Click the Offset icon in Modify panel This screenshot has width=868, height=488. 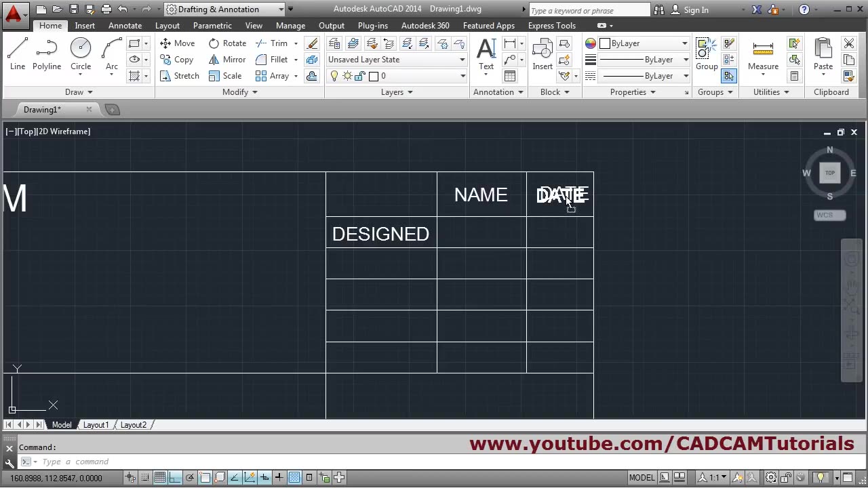tap(312, 76)
